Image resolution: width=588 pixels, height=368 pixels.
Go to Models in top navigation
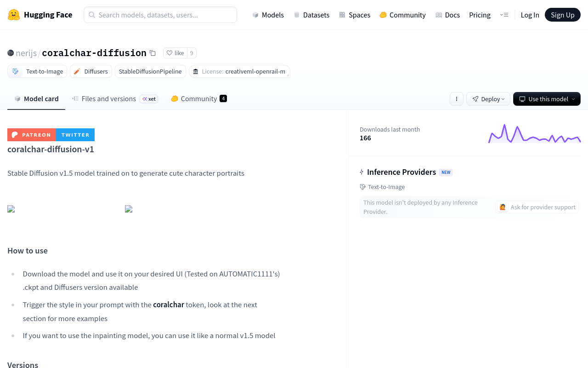pos(268,15)
